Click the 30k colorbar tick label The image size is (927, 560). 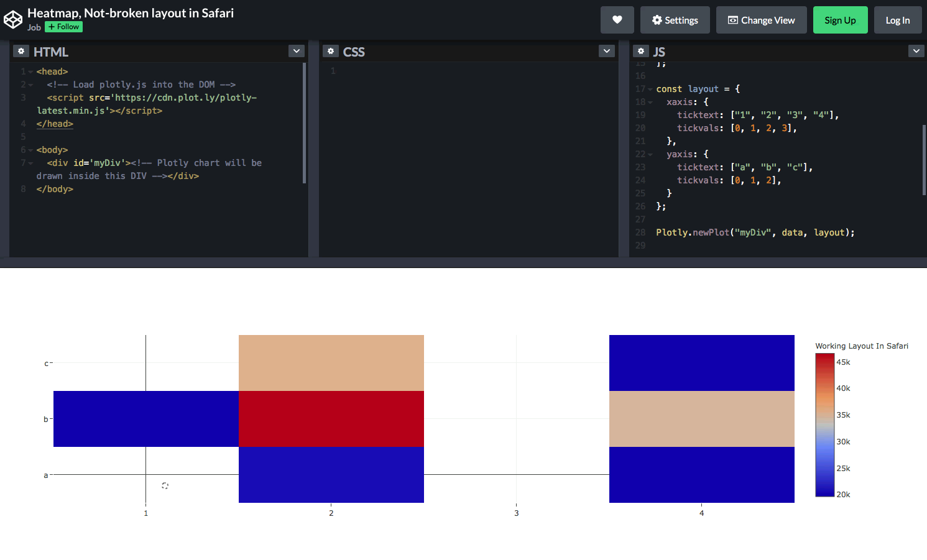coord(843,442)
